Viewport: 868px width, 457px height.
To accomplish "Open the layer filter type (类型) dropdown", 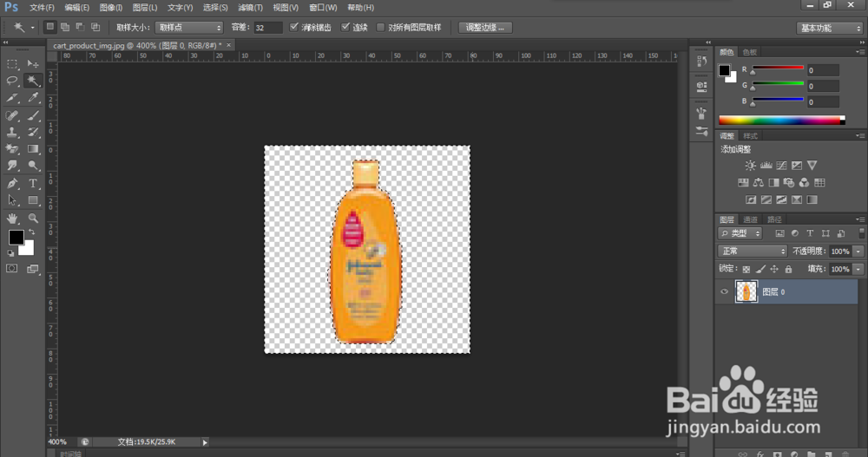I will pyautogui.click(x=740, y=233).
